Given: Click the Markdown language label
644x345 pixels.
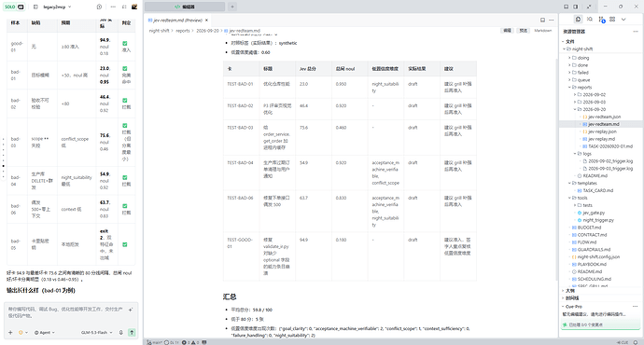Looking at the screenshot, I should click(543, 31).
